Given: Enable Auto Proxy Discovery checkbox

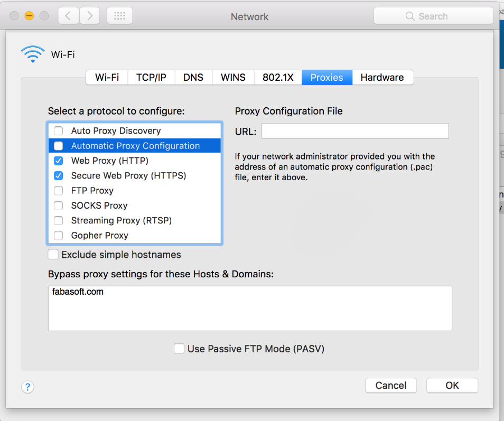Looking at the screenshot, I should pyautogui.click(x=59, y=131).
